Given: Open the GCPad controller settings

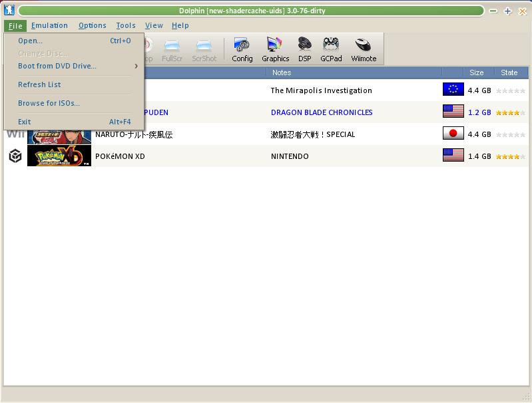Looking at the screenshot, I should (x=331, y=49).
